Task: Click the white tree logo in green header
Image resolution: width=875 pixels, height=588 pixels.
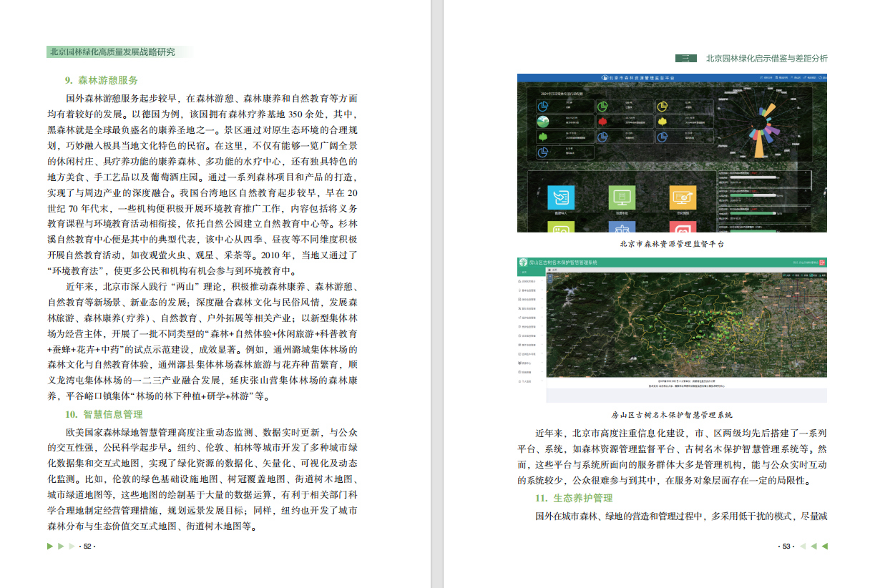Action: (523, 263)
